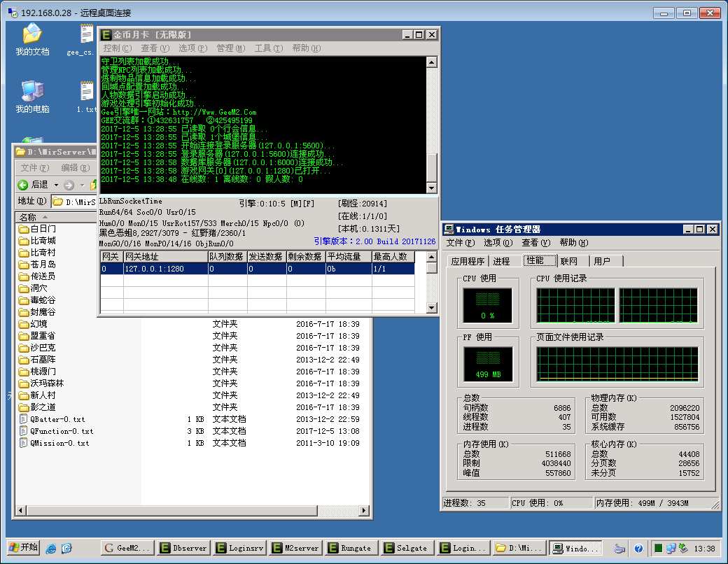Switch to the Login... taskbar button

(x=463, y=548)
